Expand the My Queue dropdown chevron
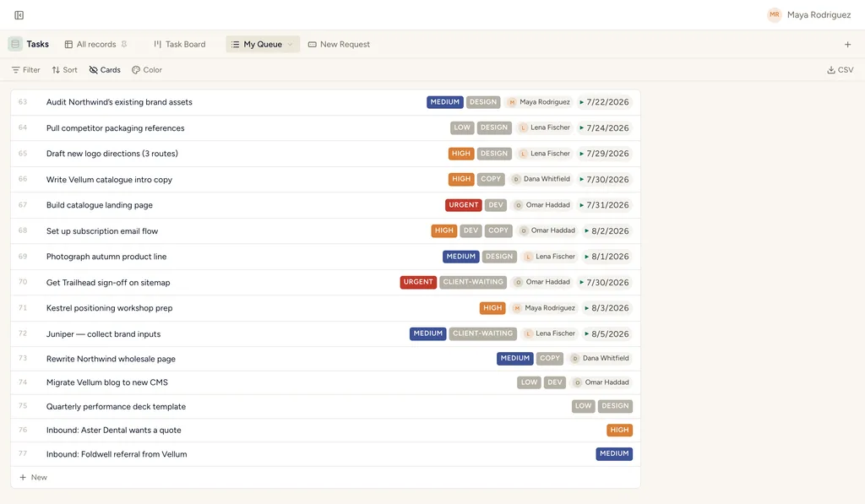Image resolution: width=865 pixels, height=504 pixels. (290, 44)
